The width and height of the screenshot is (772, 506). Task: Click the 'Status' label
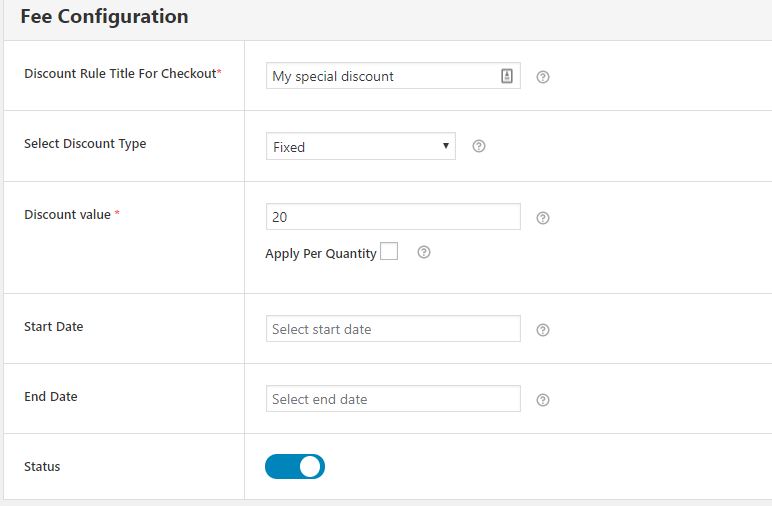click(x=42, y=467)
